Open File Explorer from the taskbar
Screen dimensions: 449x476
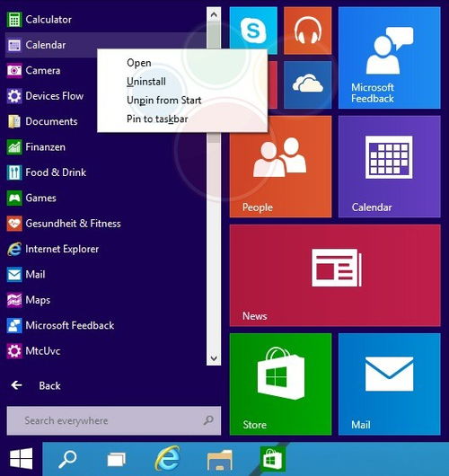(219, 460)
